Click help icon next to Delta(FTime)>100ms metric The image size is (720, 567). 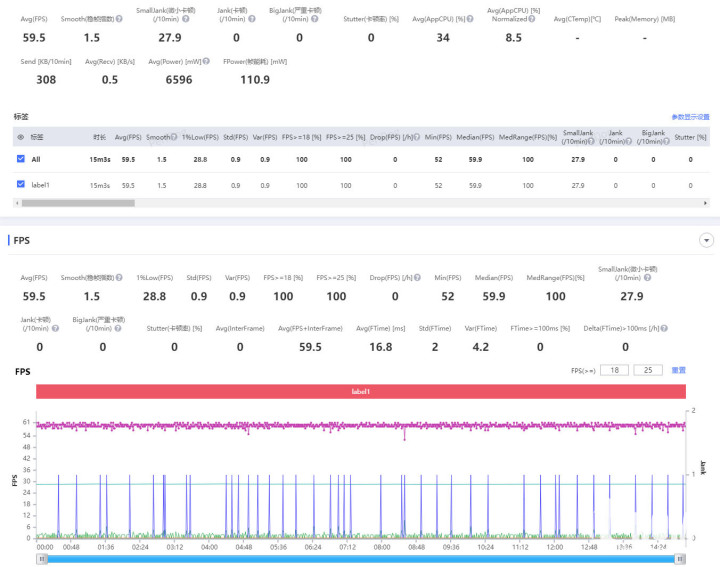663,328
